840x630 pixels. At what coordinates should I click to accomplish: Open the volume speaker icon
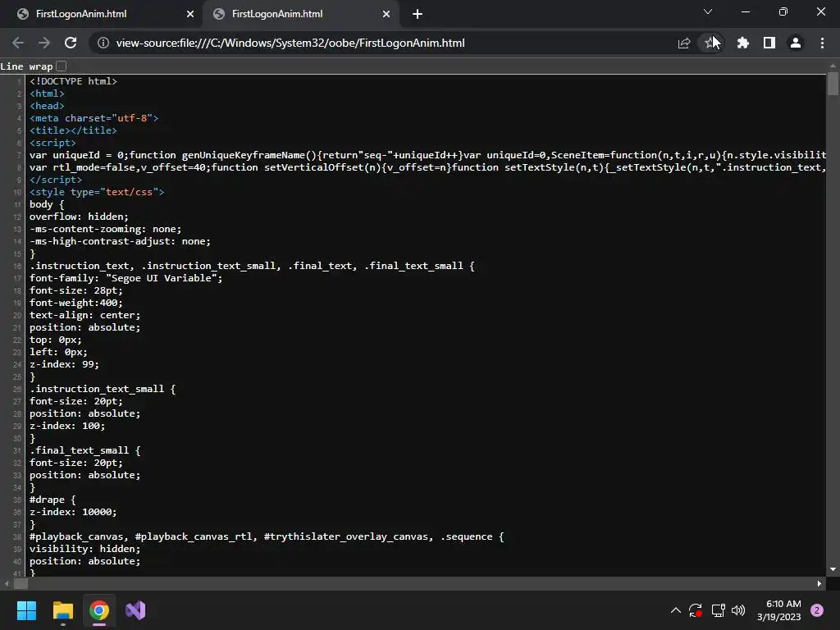[x=738, y=610]
